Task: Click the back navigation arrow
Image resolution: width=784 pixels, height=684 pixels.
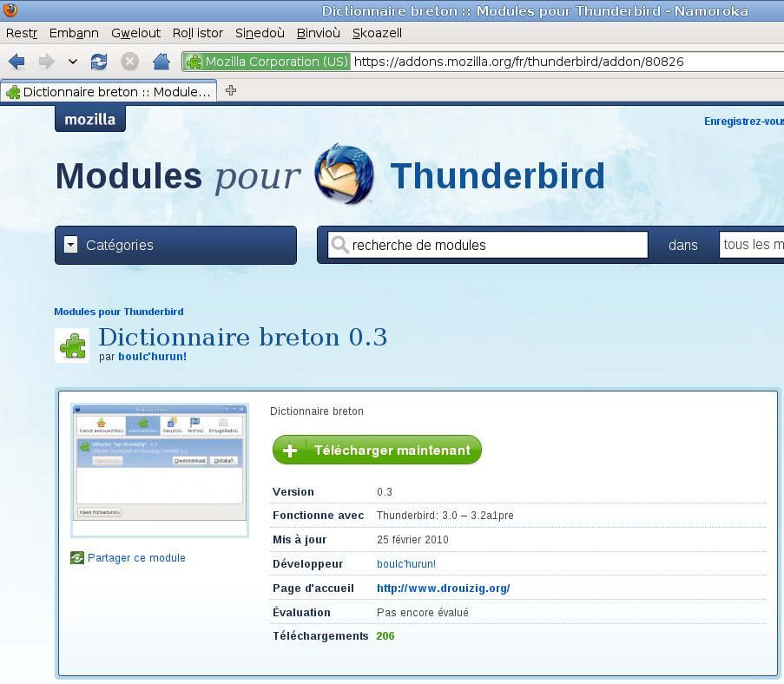Action: [16, 61]
